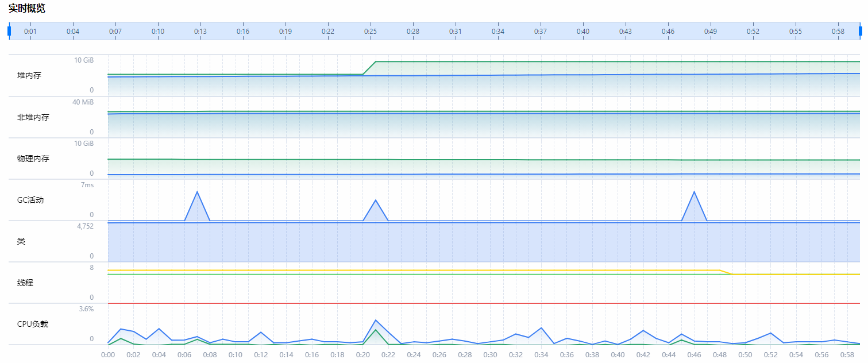868x363 pixels.
Task: Click the first GC activity spike near 0:07
Action: 197,192
